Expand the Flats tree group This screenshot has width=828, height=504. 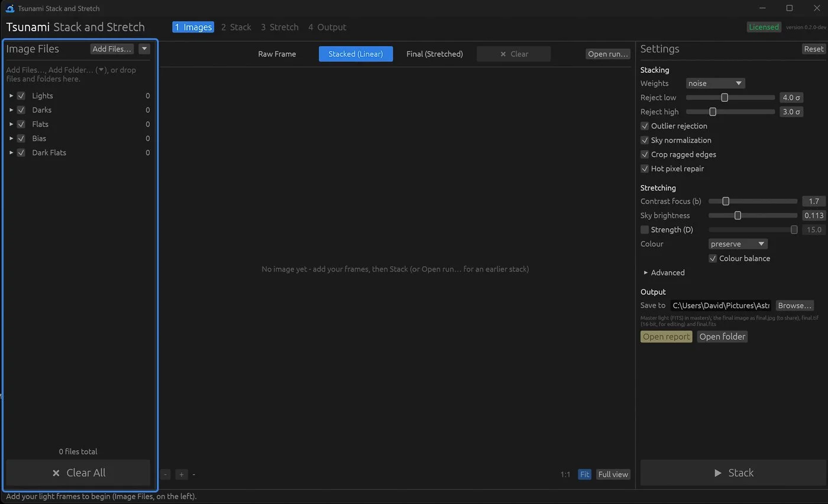coord(11,124)
